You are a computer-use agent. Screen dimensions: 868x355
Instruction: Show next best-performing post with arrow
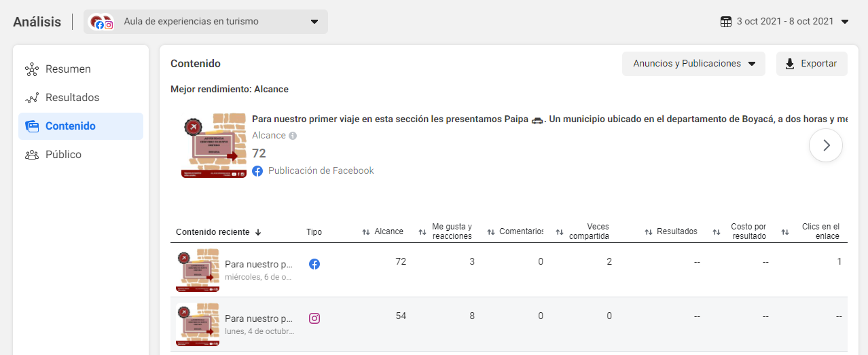point(826,145)
